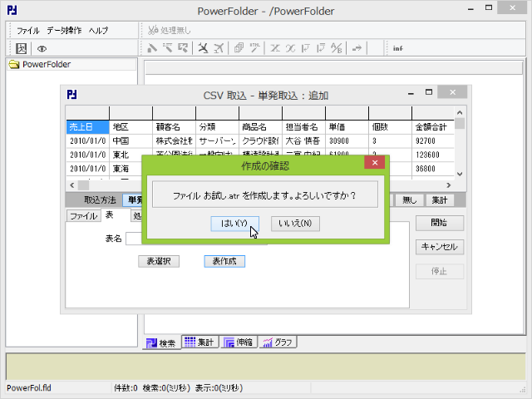Click the 集計 option button next to 無し
Image resolution: width=532 pixels, height=399 pixels.
pyautogui.click(x=440, y=200)
